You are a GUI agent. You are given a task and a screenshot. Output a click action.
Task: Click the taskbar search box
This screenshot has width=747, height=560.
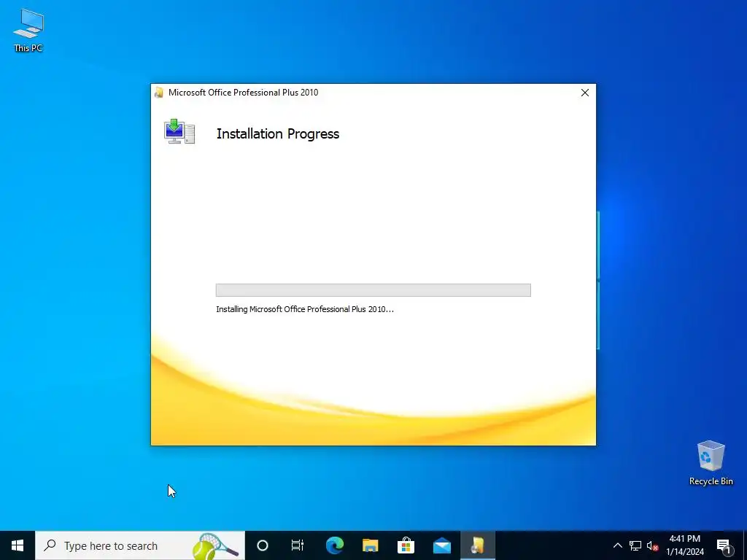tap(140, 545)
